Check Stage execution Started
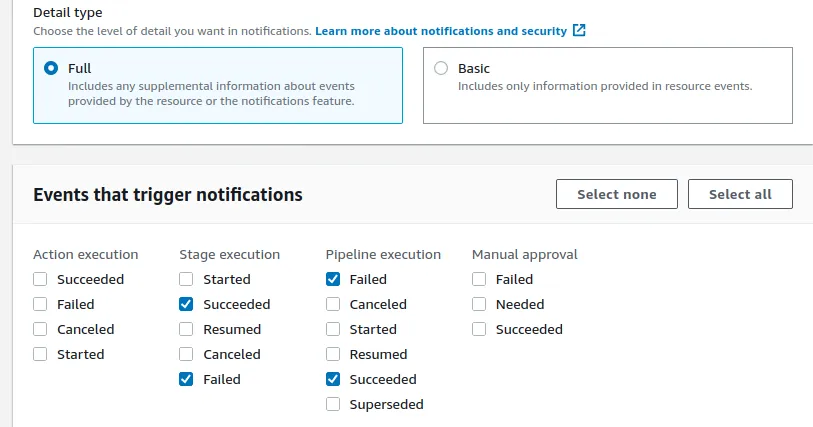Screen dimensions: 813x427 [186, 280]
